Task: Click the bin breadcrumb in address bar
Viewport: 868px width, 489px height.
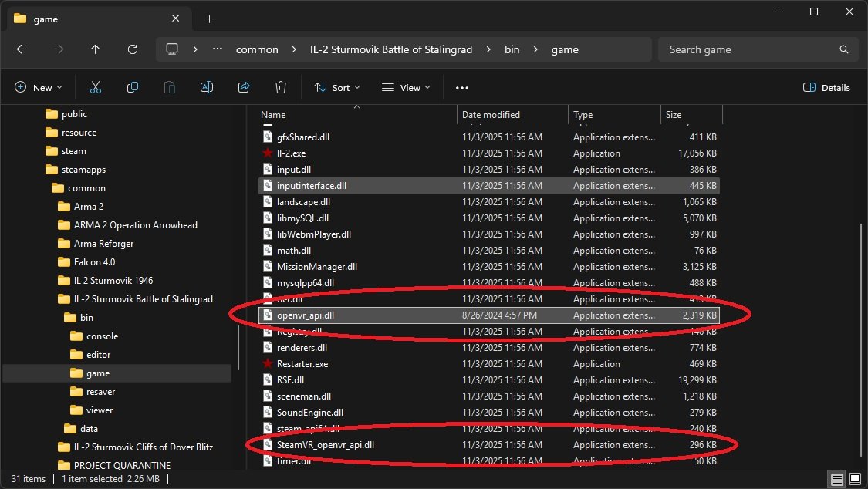Action: coord(512,49)
